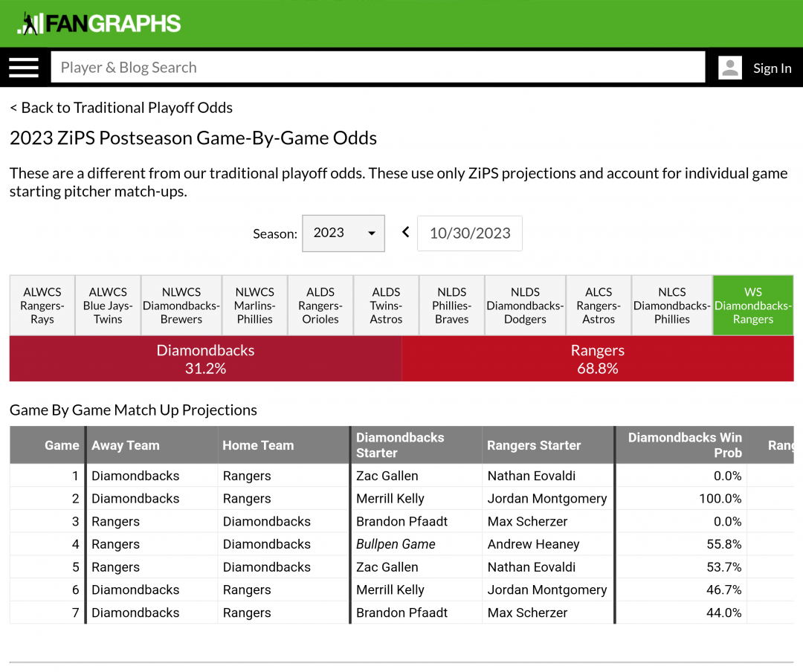803x672 pixels.
Task: Select the WS Diamondbacks-Rangers tab
Action: pyautogui.click(x=752, y=306)
